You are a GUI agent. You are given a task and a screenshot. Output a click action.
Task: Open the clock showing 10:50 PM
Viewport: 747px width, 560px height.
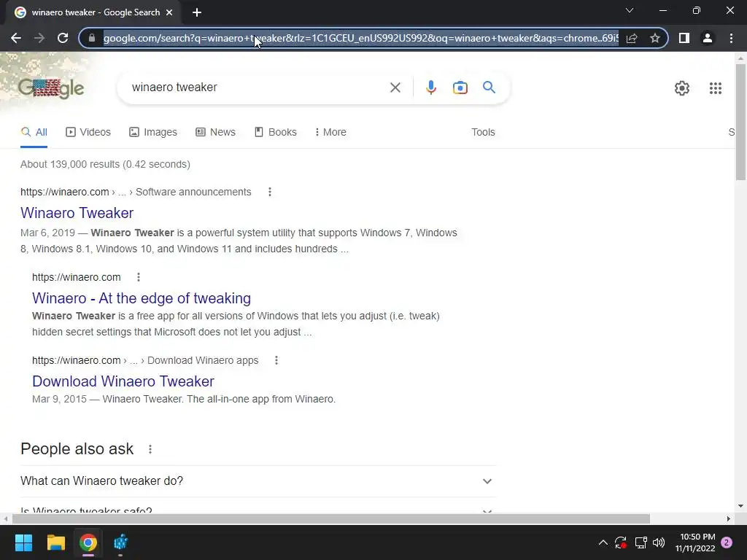[x=695, y=542]
